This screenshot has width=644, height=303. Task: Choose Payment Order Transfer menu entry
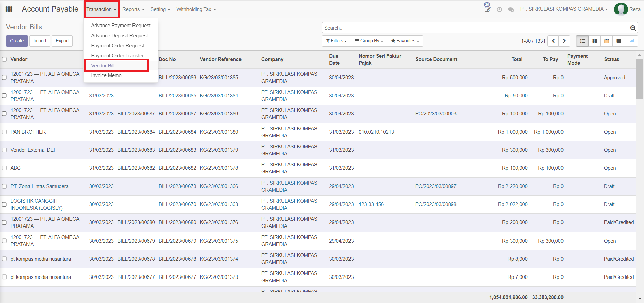117,56
